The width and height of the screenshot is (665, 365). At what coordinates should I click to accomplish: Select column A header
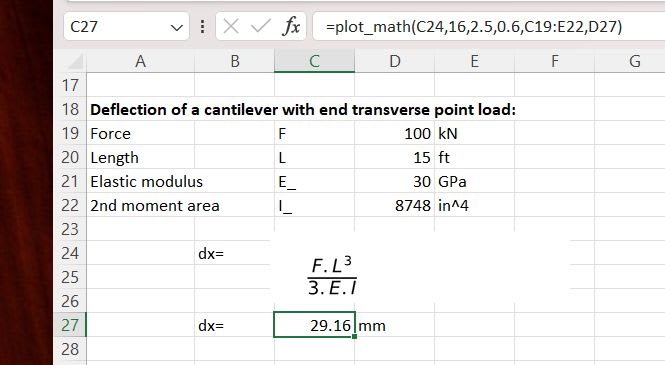[140, 61]
